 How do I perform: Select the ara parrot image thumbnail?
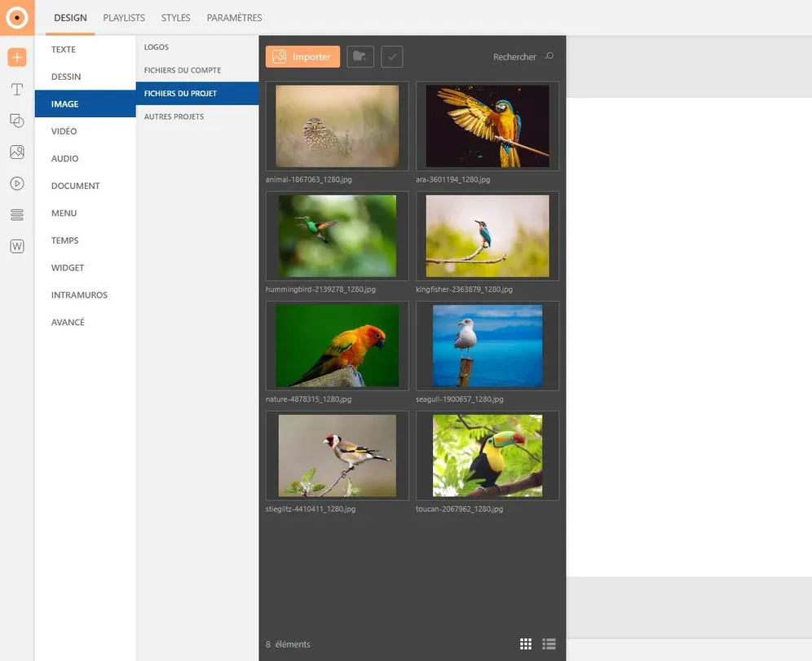tap(487, 126)
